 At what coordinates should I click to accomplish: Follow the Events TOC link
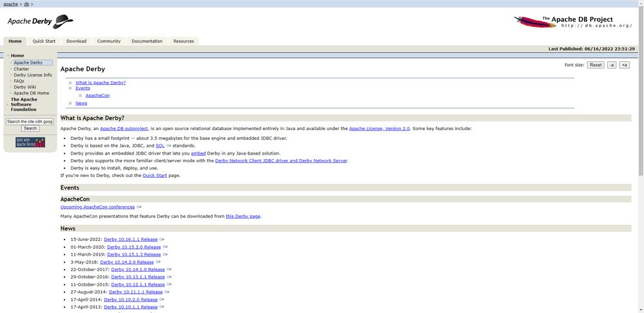tap(83, 88)
